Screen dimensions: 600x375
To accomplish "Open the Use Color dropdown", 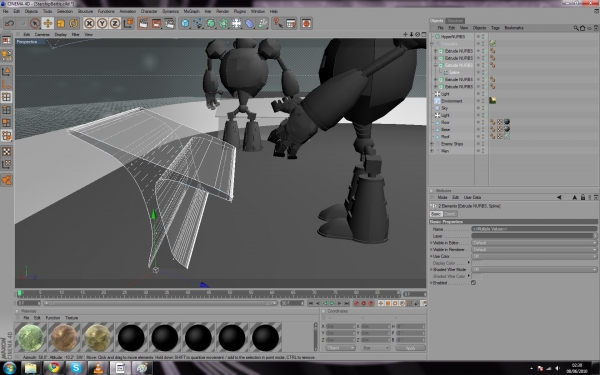I will [x=534, y=256].
